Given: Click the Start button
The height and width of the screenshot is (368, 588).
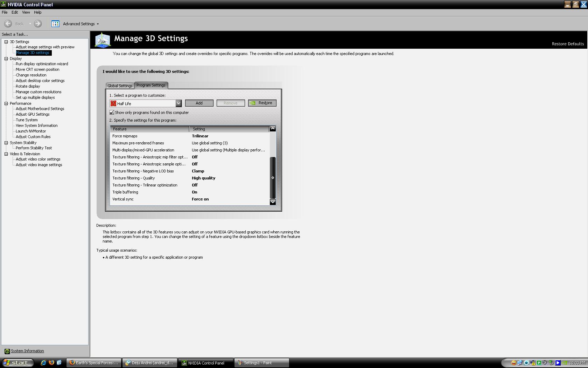Looking at the screenshot, I should coord(17,363).
